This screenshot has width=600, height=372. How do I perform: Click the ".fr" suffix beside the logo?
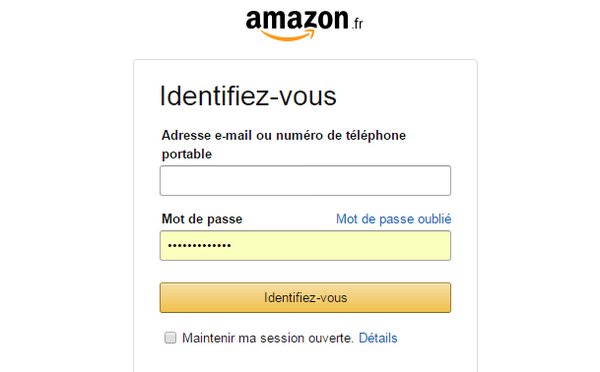pos(357,24)
